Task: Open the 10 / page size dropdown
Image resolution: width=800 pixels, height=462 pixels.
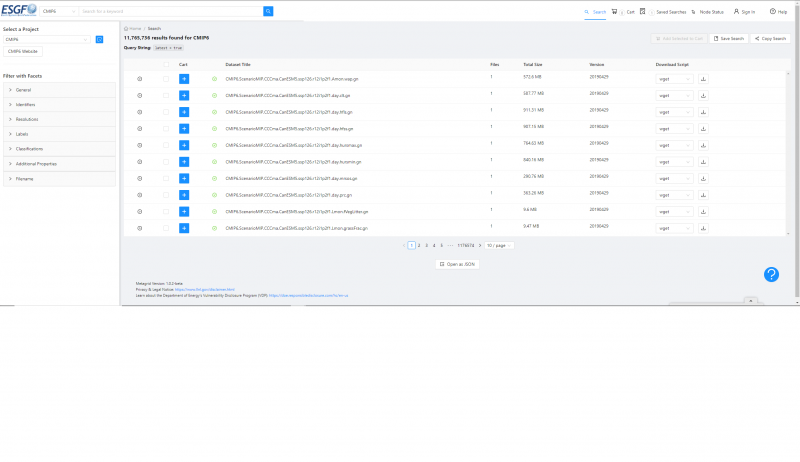Action: coord(499,245)
